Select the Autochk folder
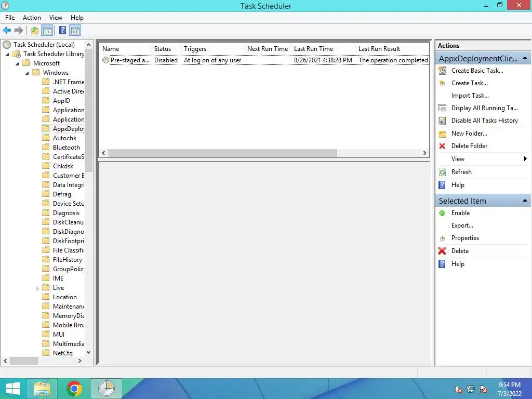This screenshot has height=399, width=532. click(64, 138)
